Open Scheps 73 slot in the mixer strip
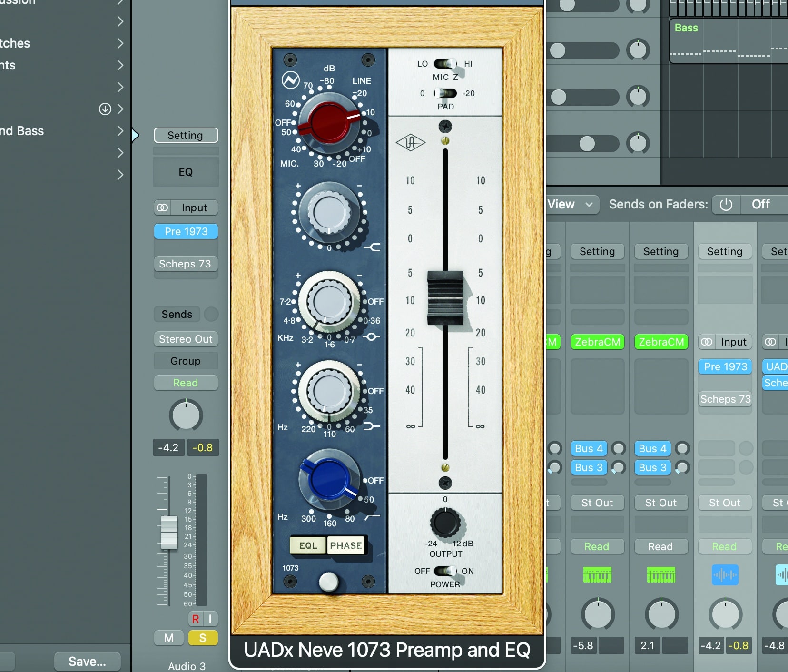This screenshot has width=788, height=672. [x=725, y=399]
